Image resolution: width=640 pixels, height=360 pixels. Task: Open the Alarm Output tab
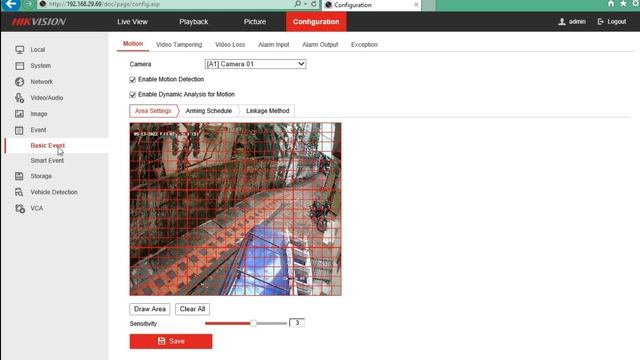point(320,44)
